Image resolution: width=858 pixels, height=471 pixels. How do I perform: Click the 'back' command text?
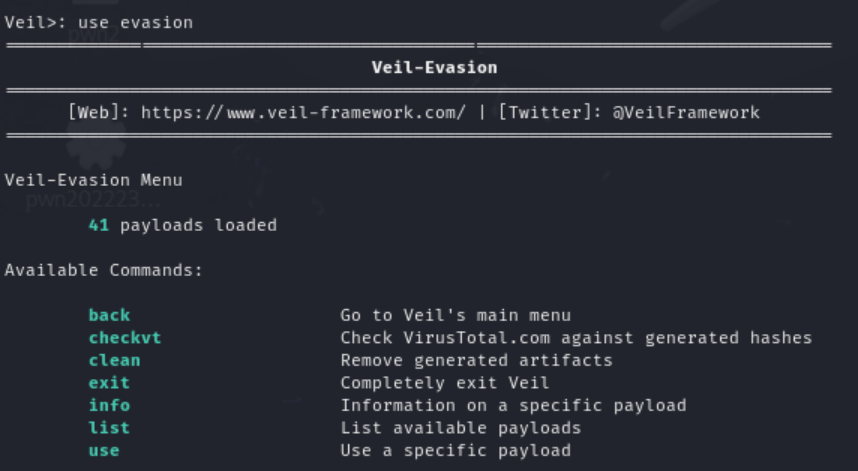(x=109, y=315)
